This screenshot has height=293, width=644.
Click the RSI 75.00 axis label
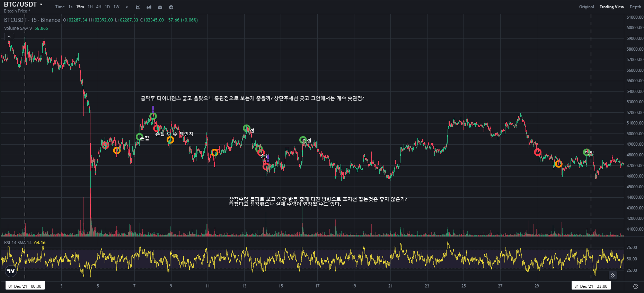pyautogui.click(x=632, y=248)
